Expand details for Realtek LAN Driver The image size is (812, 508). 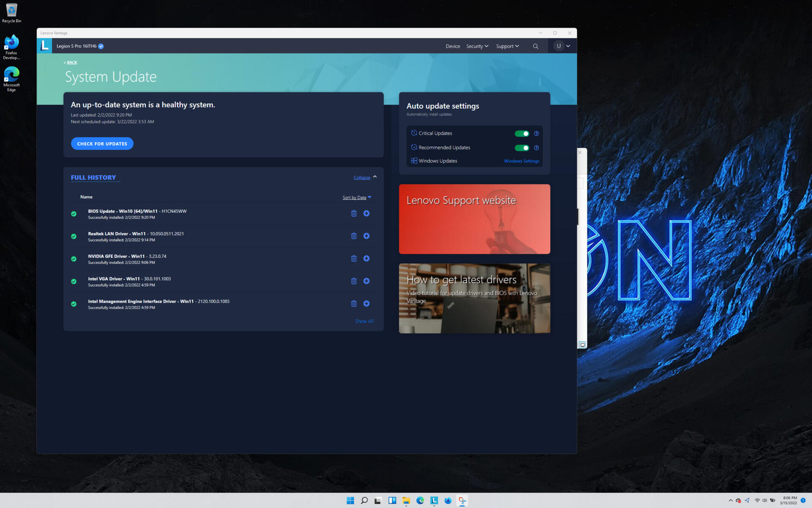point(367,236)
